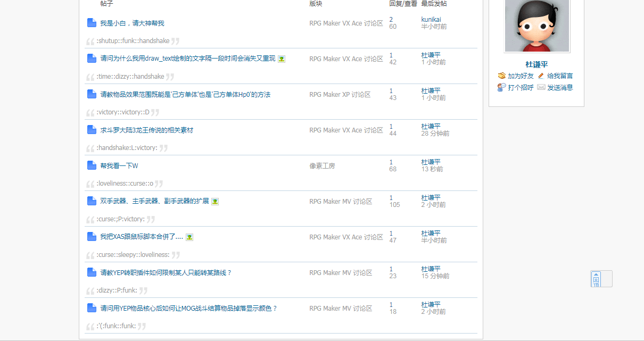Click the greeting icon beside '打个招呼'

(501, 88)
